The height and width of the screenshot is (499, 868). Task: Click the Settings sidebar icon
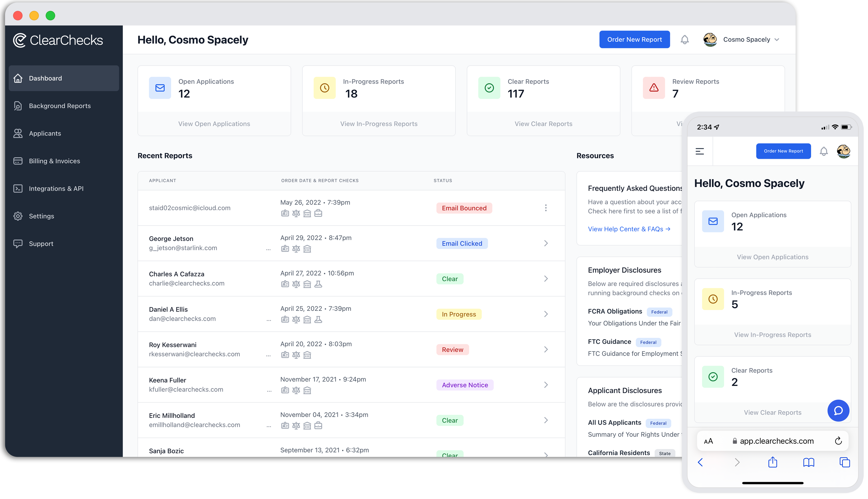pyautogui.click(x=18, y=215)
